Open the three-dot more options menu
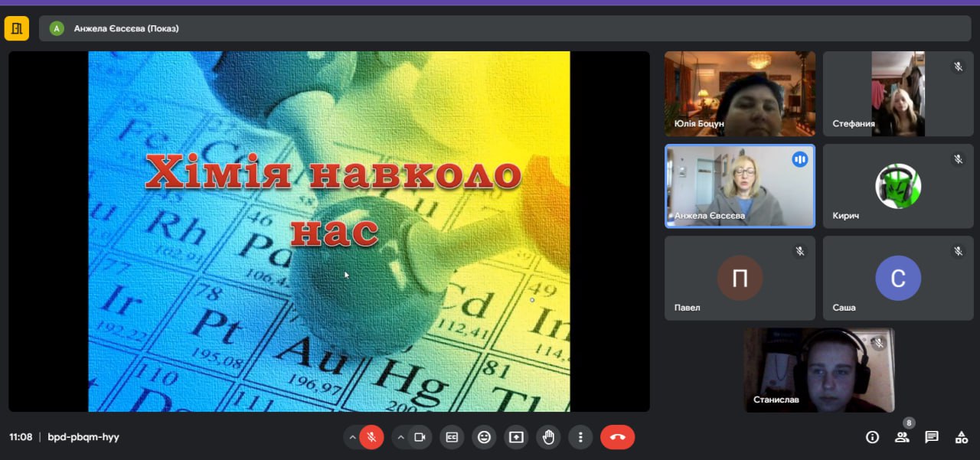980x460 pixels. pyautogui.click(x=580, y=437)
